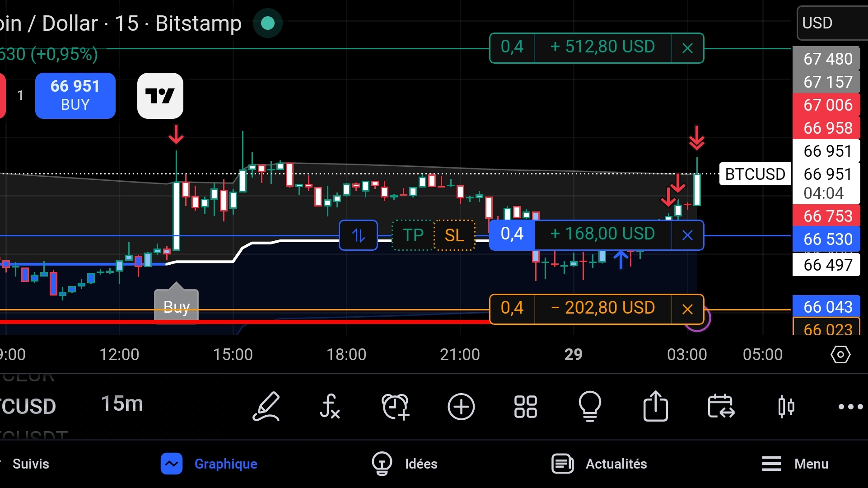The width and height of the screenshot is (868, 488).
Task: Open the 15m timeframe selector
Action: 122,404
